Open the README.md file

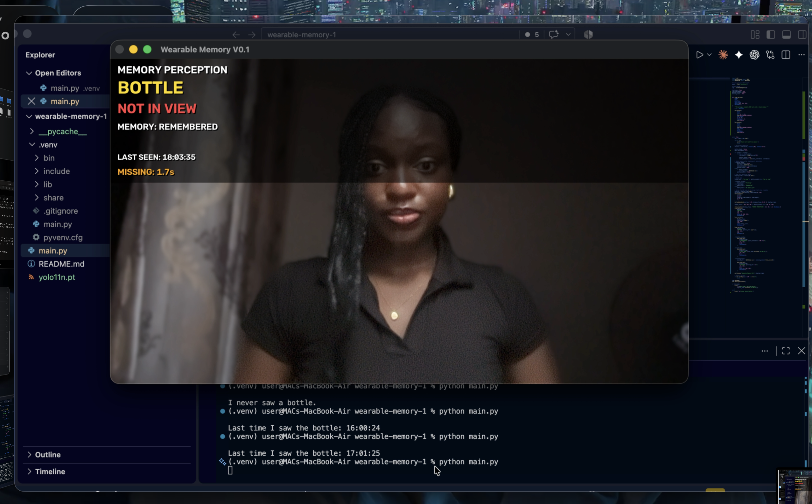coord(61,264)
